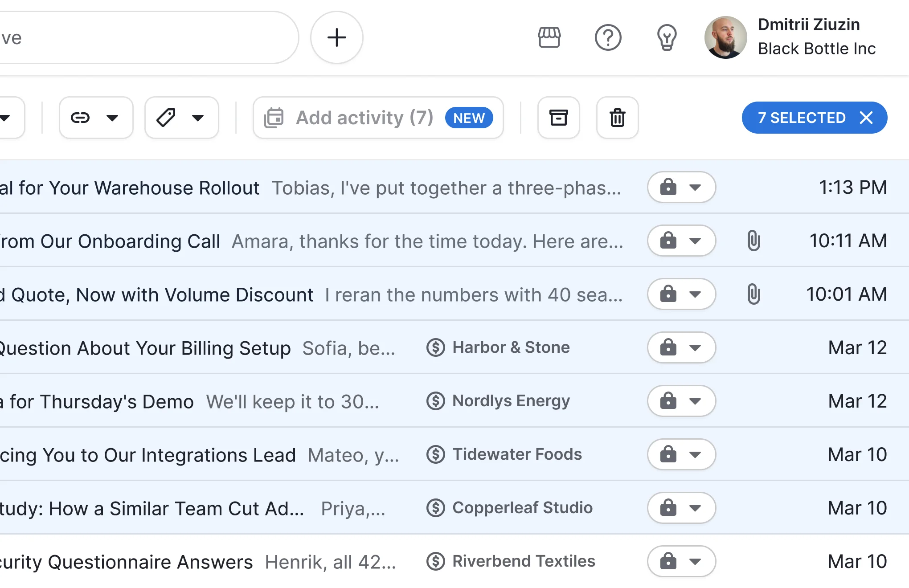
Task: Open email Question About Your Billing Setup
Action: [x=454, y=347]
